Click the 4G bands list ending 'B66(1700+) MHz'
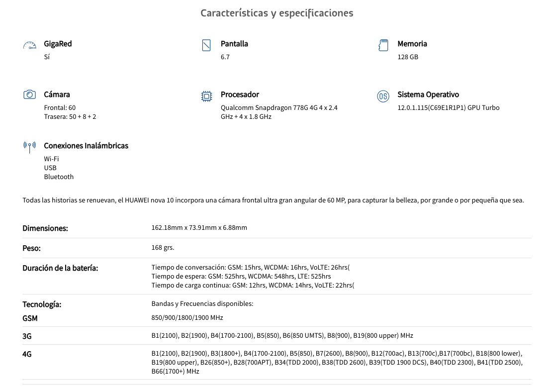Viewport: 550px width, 392px height. click(x=337, y=363)
